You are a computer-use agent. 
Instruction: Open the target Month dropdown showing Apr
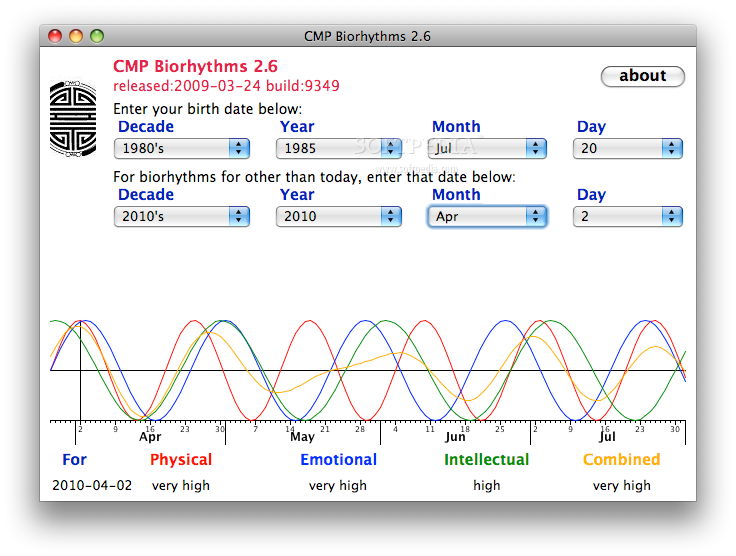[x=487, y=216]
